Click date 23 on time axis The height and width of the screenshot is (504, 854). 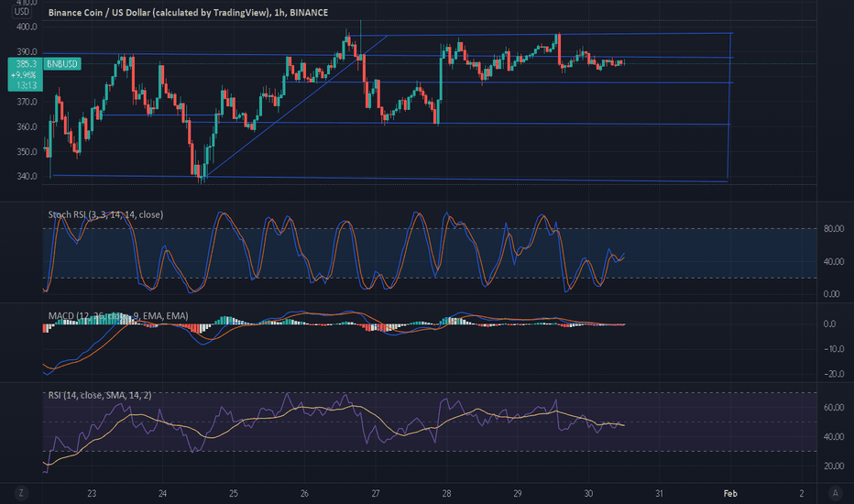tap(92, 494)
